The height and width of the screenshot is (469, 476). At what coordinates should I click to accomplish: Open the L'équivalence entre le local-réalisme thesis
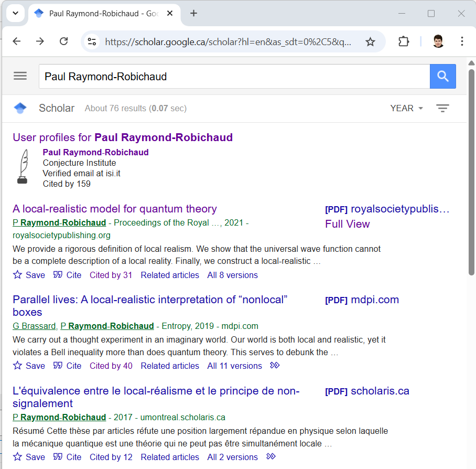[156, 397]
